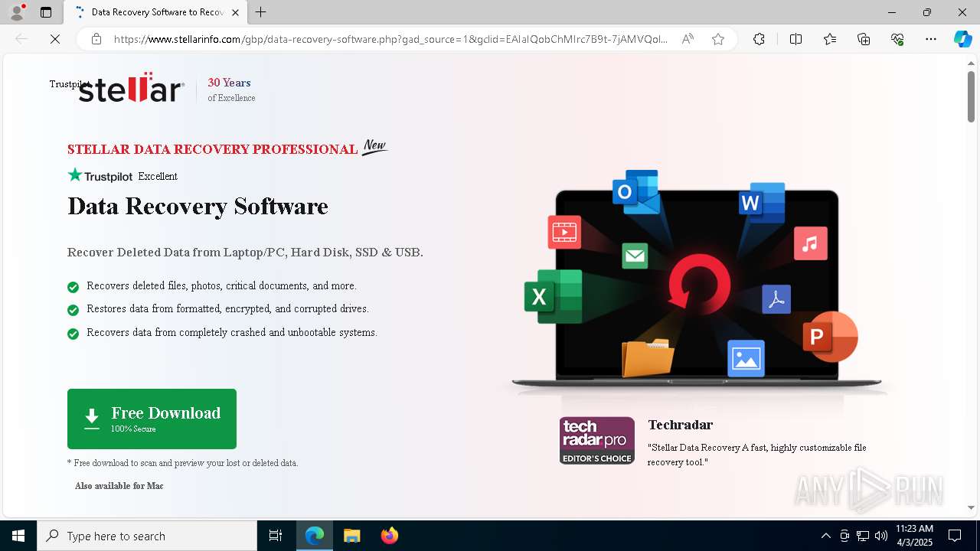Image resolution: width=980 pixels, height=551 pixels.
Task: Click the Techradar heading
Action: (680, 425)
